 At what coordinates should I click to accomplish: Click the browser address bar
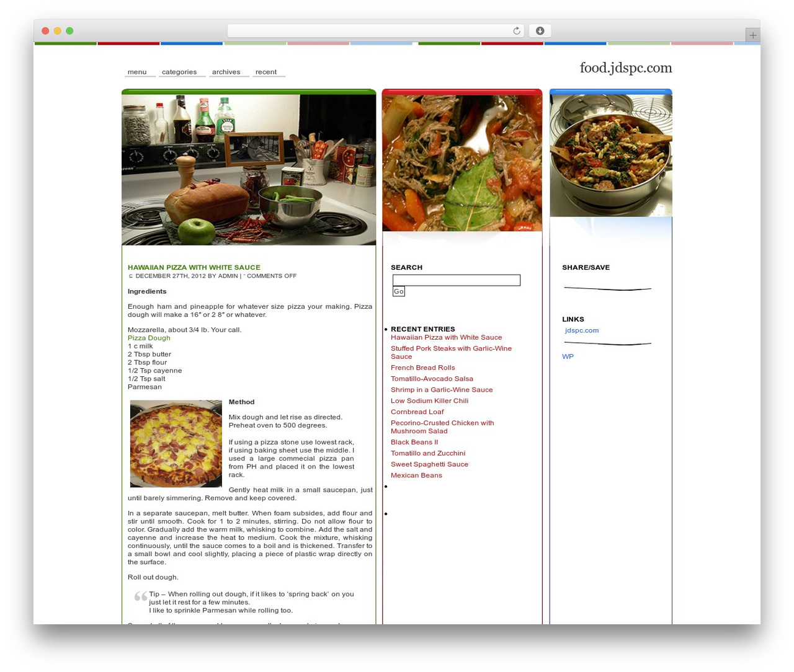click(x=376, y=31)
